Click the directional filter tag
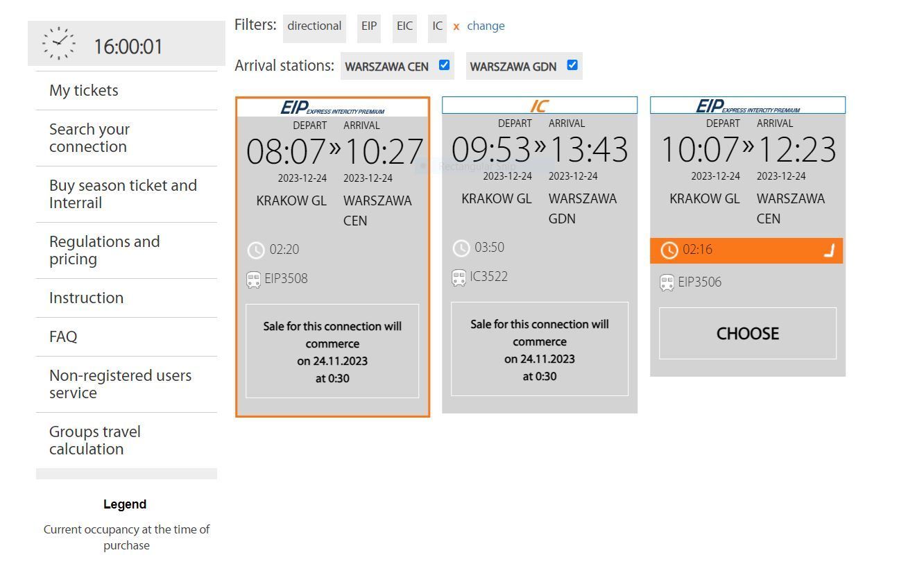 pyautogui.click(x=314, y=26)
